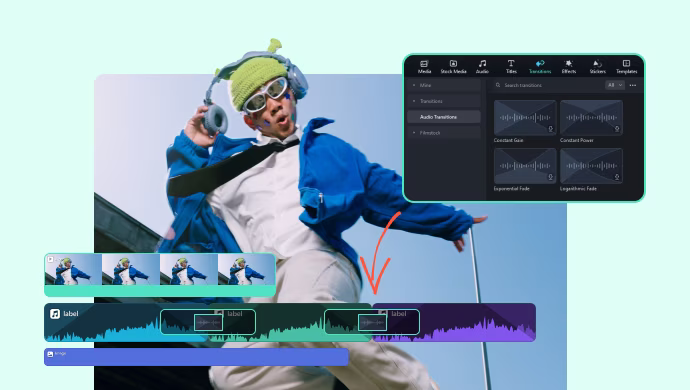Open the Effects tab
The height and width of the screenshot is (390, 690).
tap(569, 66)
